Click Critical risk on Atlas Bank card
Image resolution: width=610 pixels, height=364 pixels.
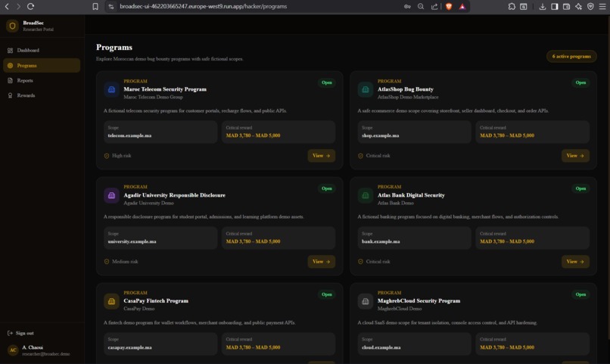tap(378, 261)
